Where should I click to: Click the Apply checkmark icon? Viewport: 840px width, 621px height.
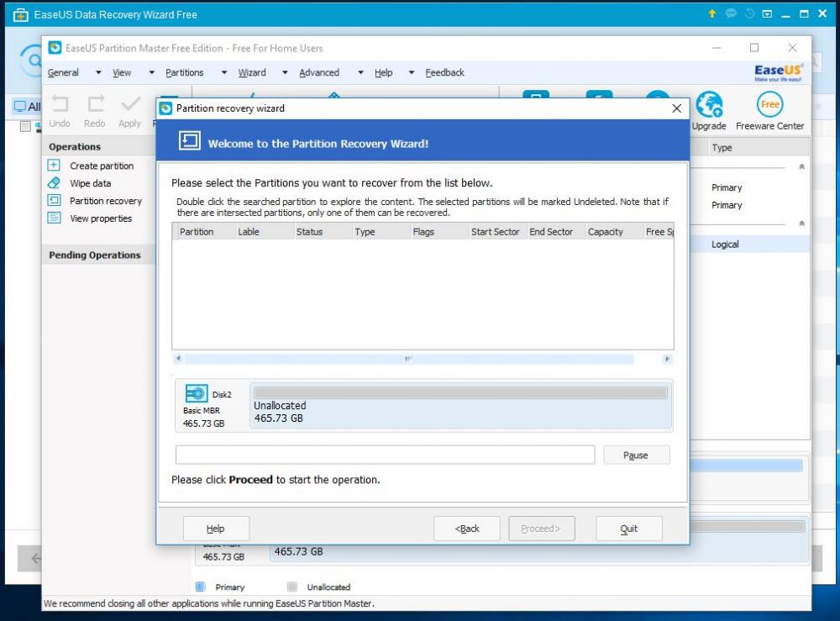click(130, 103)
